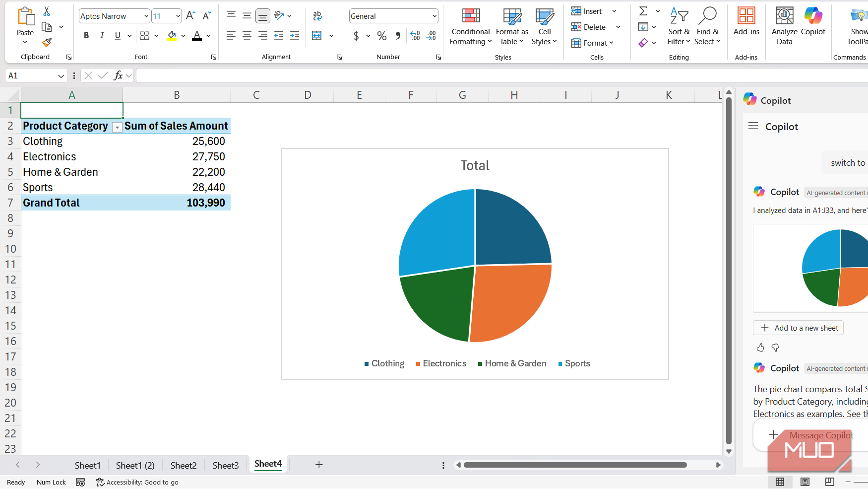This screenshot has height=489, width=868.
Task: Toggle Align Left for cells
Action: point(231,35)
